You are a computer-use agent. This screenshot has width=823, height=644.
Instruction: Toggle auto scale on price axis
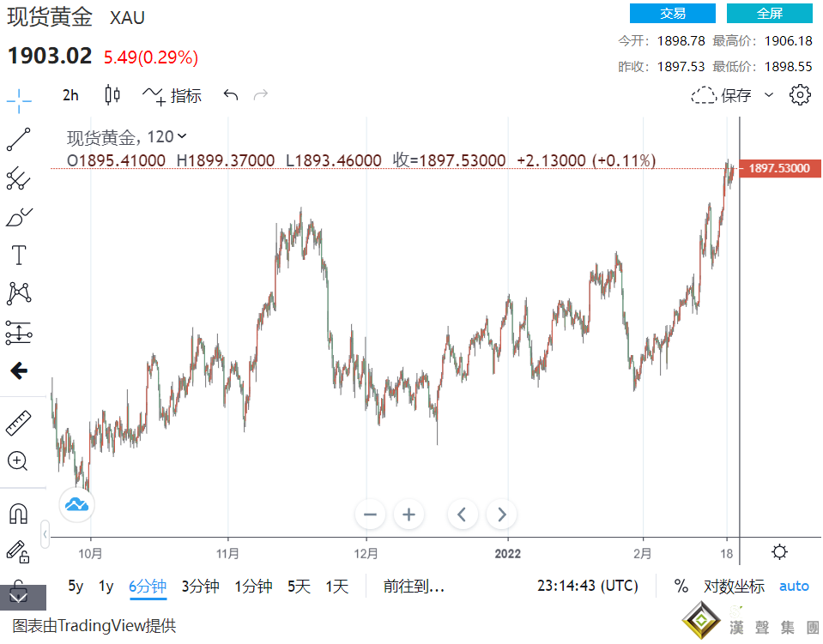coord(794,587)
